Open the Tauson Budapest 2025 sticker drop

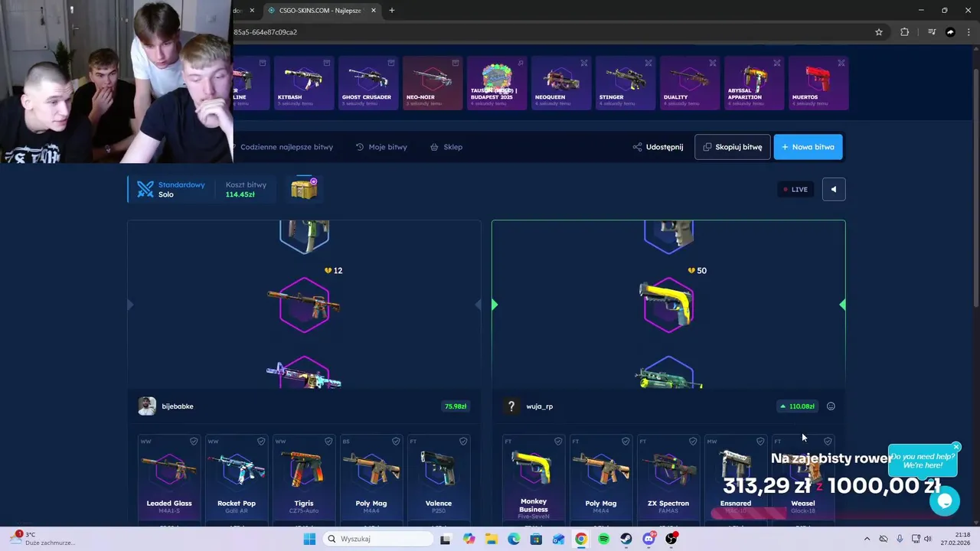(497, 83)
